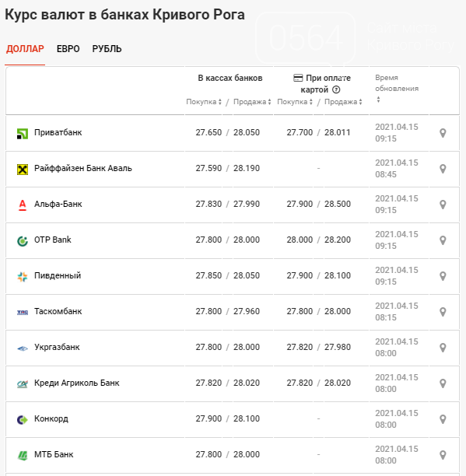Click the Креди Агриколь Банк logo
This screenshot has height=476, width=466.
pyautogui.click(x=23, y=384)
